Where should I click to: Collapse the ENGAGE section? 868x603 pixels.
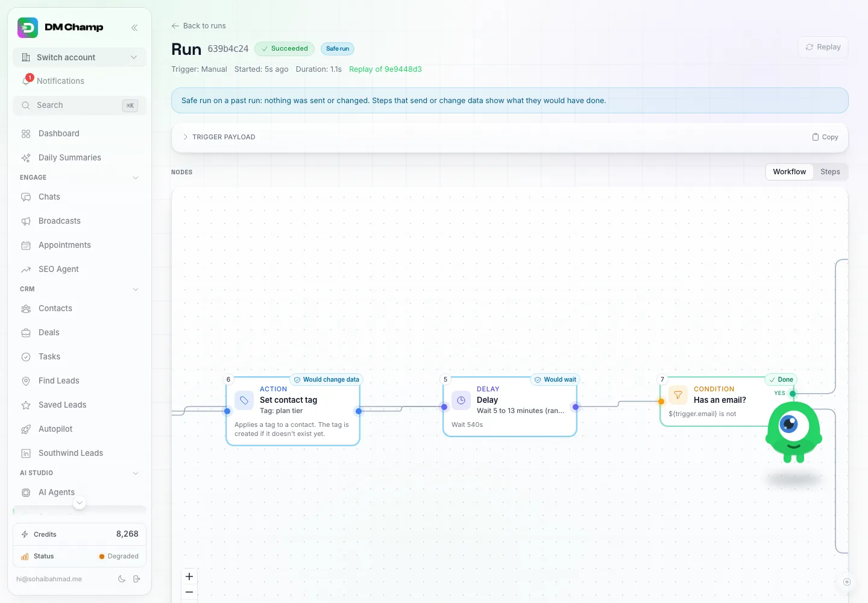pos(136,178)
